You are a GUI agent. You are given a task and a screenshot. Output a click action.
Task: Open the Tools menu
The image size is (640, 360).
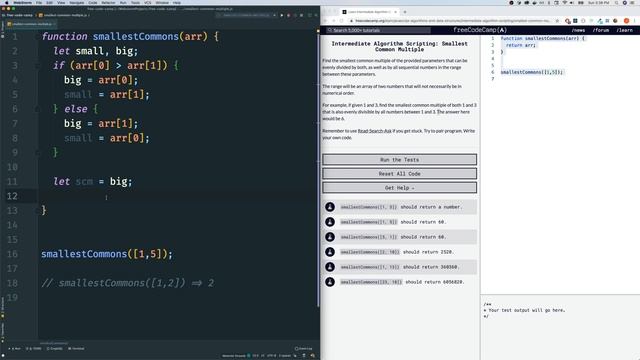point(135,2)
